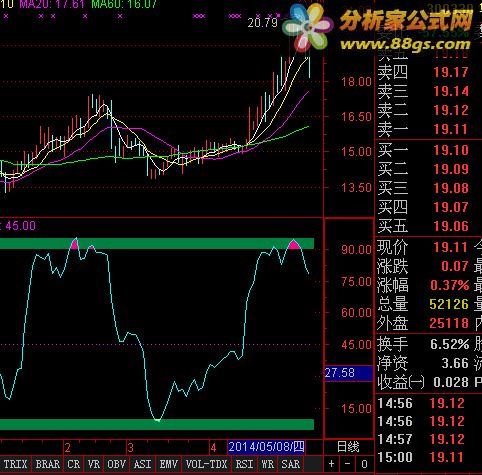
Task: Click the 涨幅 value 0.37%
Action: [x=450, y=285]
